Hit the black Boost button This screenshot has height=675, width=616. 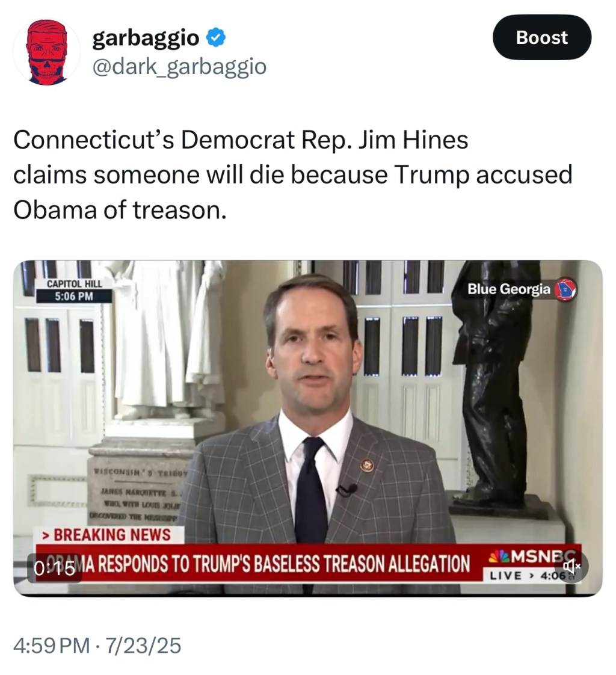[541, 37]
